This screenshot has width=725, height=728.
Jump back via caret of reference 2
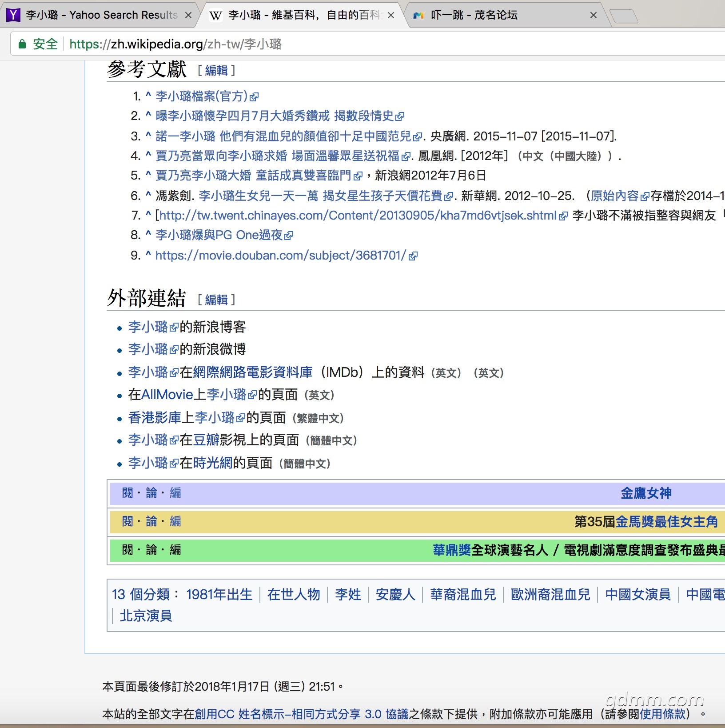coord(148,115)
